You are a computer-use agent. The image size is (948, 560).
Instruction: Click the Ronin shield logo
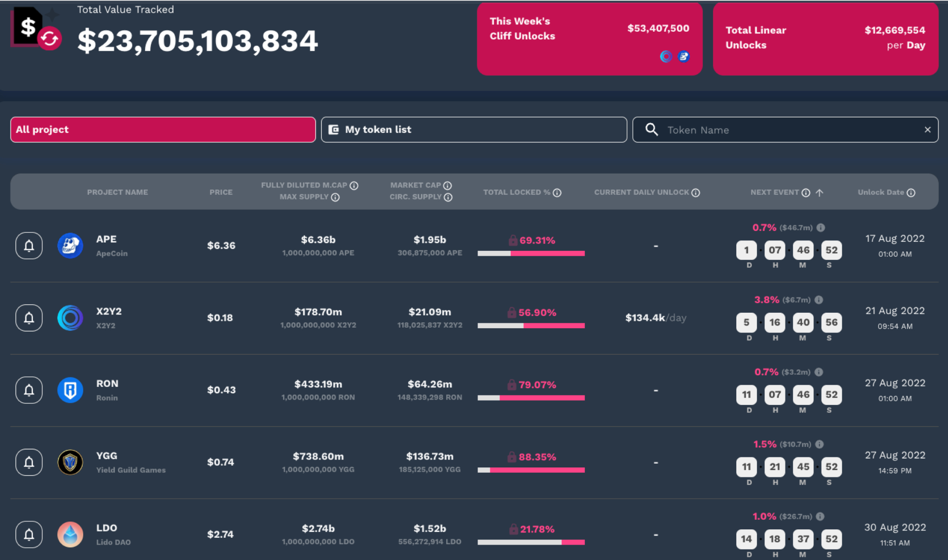[x=70, y=390]
